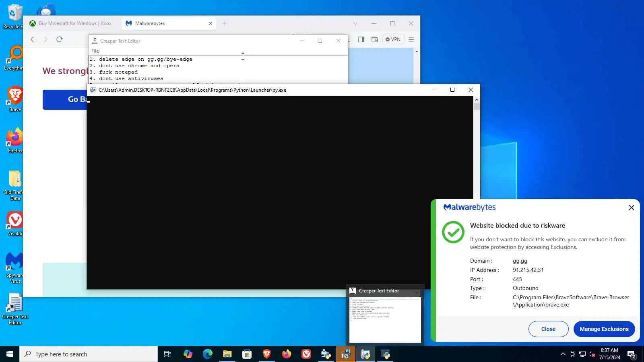
Task: Open Copilot from the taskbar
Action: [188, 354]
